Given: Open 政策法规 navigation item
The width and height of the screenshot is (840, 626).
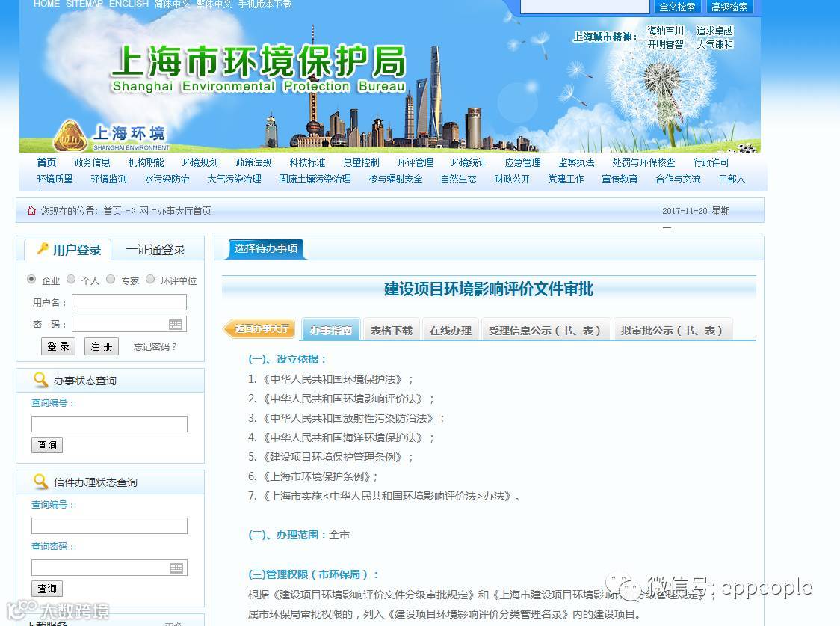Looking at the screenshot, I should point(253,162).
